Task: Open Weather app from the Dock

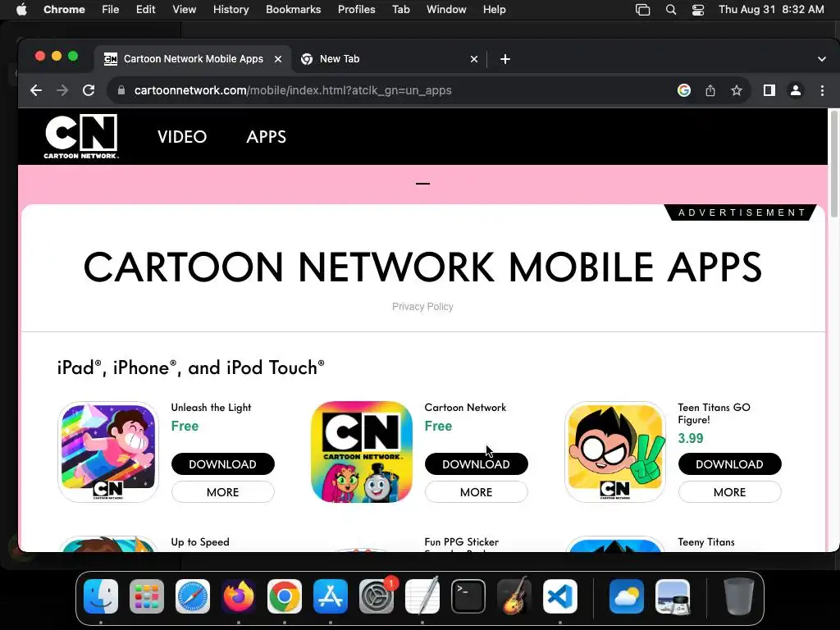Action: tap(626, 596)
